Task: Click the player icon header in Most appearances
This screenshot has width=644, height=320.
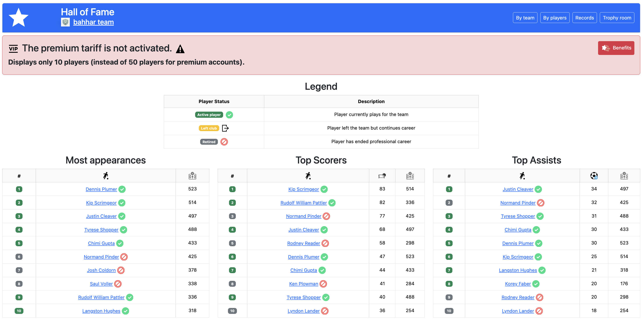Action: 106,176
